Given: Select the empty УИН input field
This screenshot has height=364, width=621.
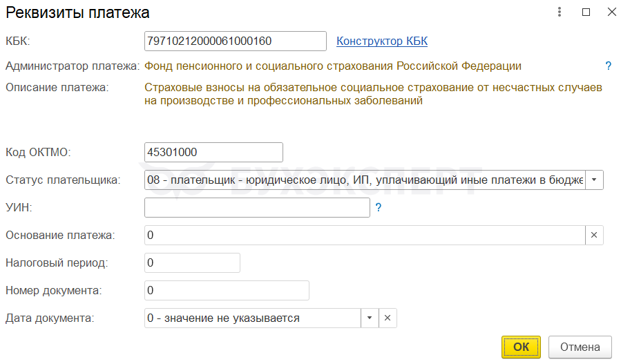Looking at the screenshot, I should point(257,207).
